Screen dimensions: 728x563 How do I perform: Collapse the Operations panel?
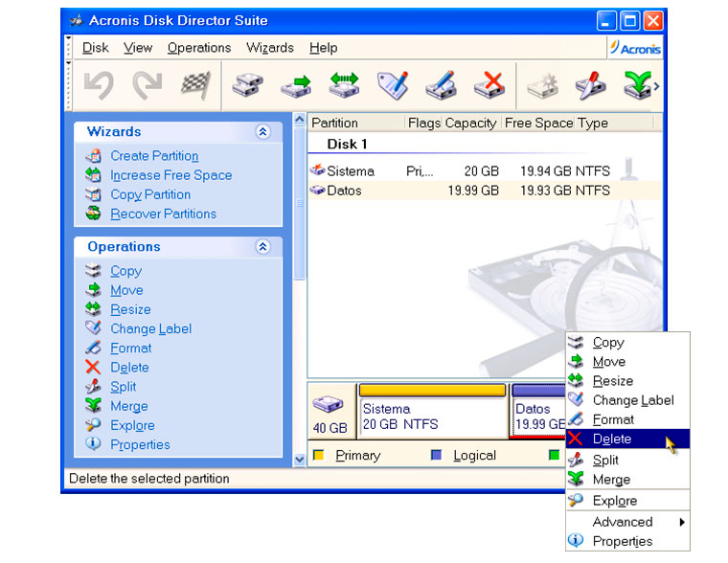262,246
